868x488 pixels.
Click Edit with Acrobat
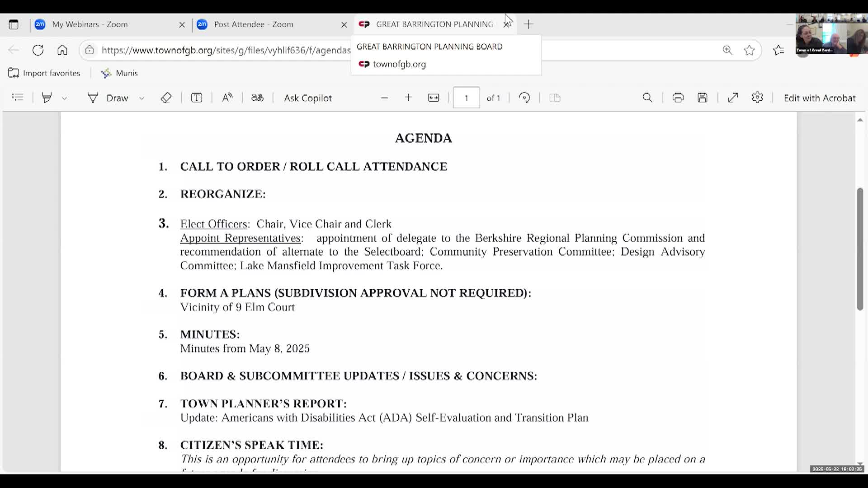[x=820, y=98]
